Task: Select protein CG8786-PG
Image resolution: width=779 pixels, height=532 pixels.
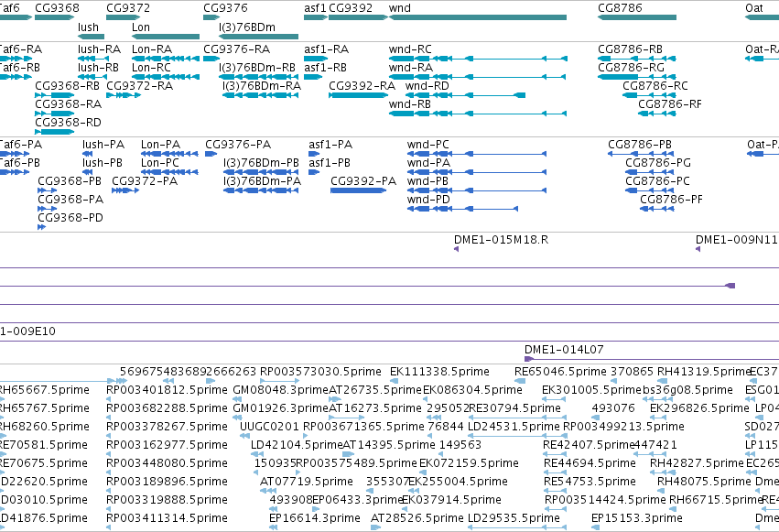Action: (649, 172)
